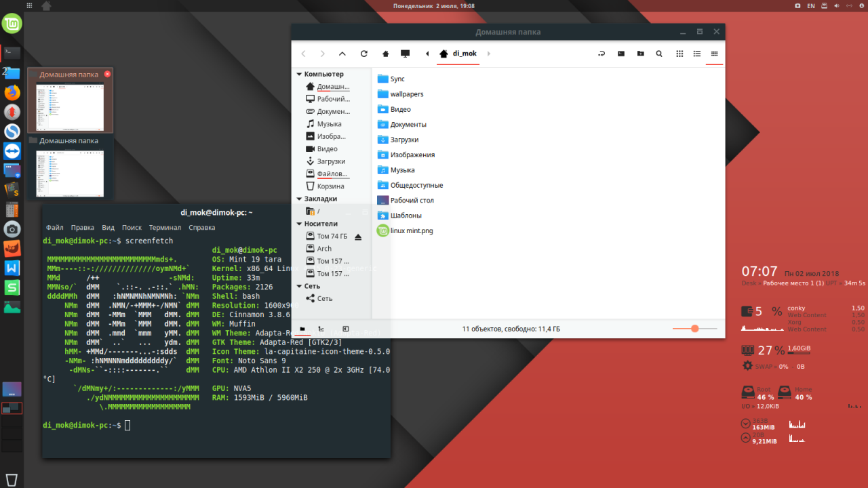Viewport: 868px width, 488px height.
Task: Open terminal Файл menu
Action: [x=55, y=228]
